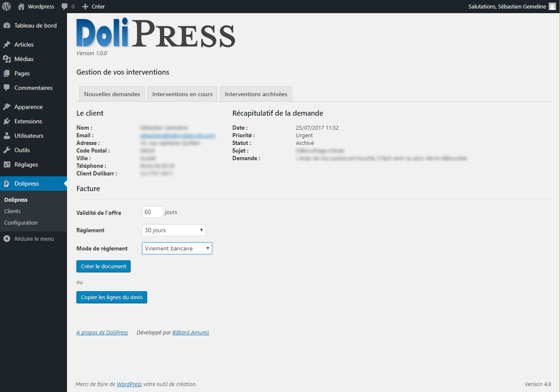
Task: Click the Urgent priority value
Action: (304, 135)
